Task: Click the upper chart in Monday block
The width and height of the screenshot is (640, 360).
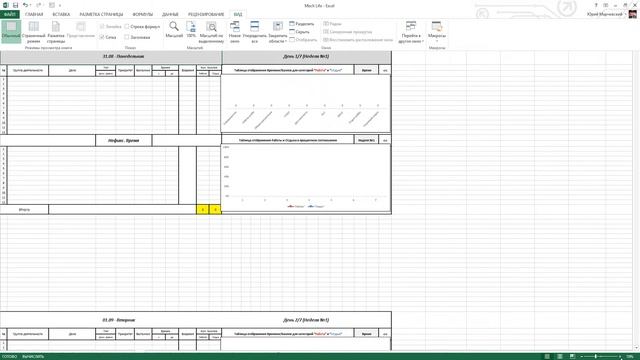Action: (305, 104)
